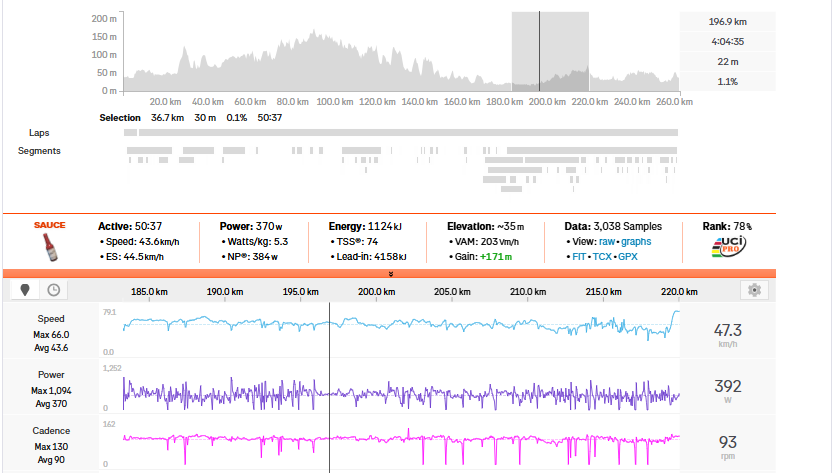This screenshot has width=833, height=473.
Task: Switch x-axis to time with clock icon
Action: [x=53, y=290]
